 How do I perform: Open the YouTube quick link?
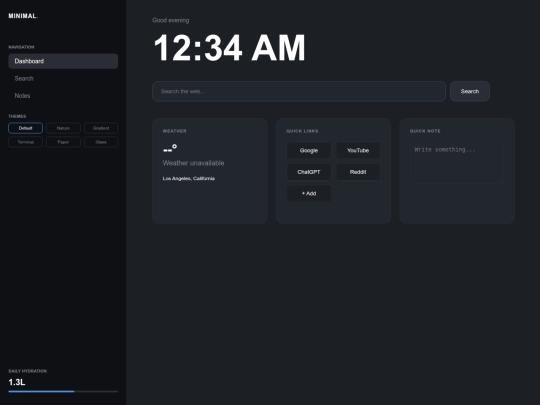tap(358, 150)
